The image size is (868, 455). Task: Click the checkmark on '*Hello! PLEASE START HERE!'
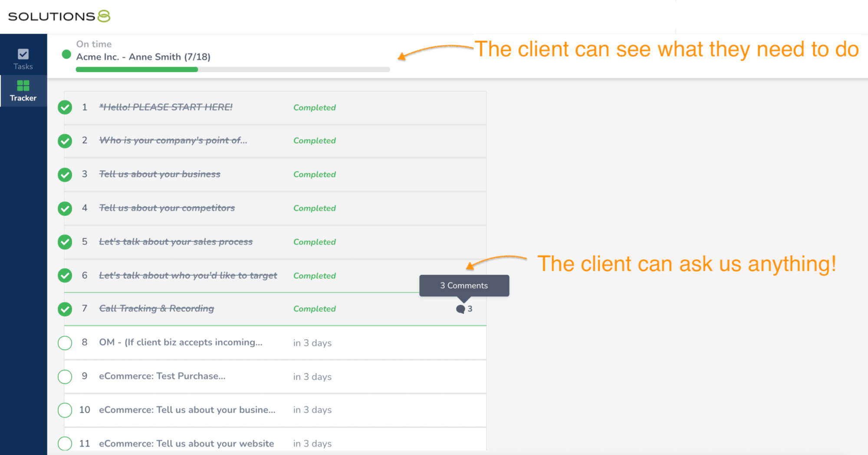pos(65,107)
